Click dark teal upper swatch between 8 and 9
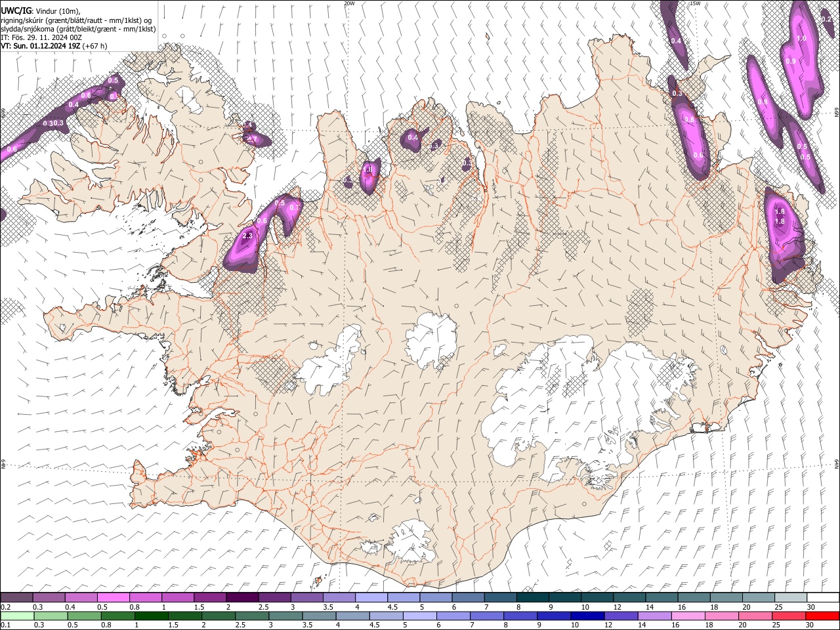The image size is (840, 630). tap(532, 597)
